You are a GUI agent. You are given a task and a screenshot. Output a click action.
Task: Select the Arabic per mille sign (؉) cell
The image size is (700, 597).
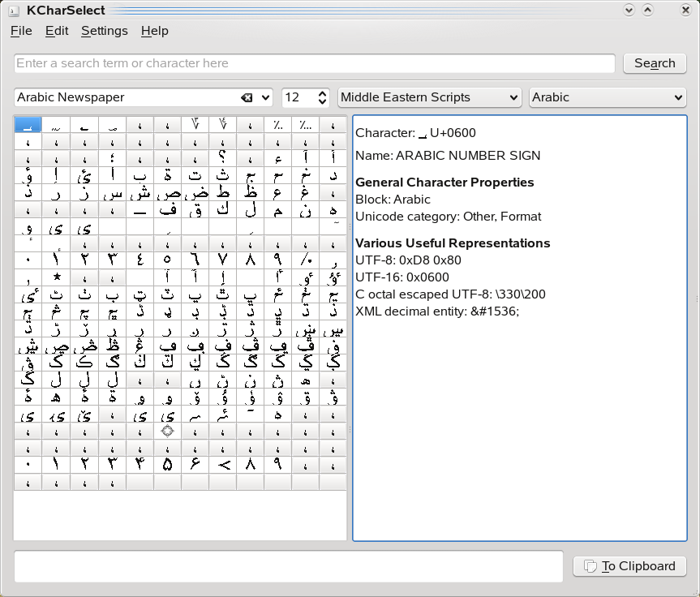tap(277, 125)
